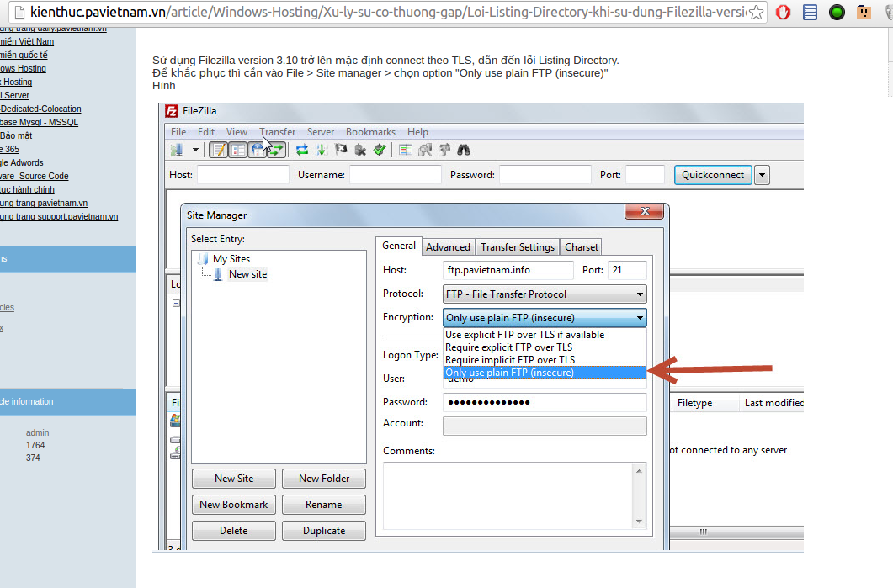Toggle the transfer queue display icon
The height and width of the screenshot is (588, 893).
[x=276, y=150]
